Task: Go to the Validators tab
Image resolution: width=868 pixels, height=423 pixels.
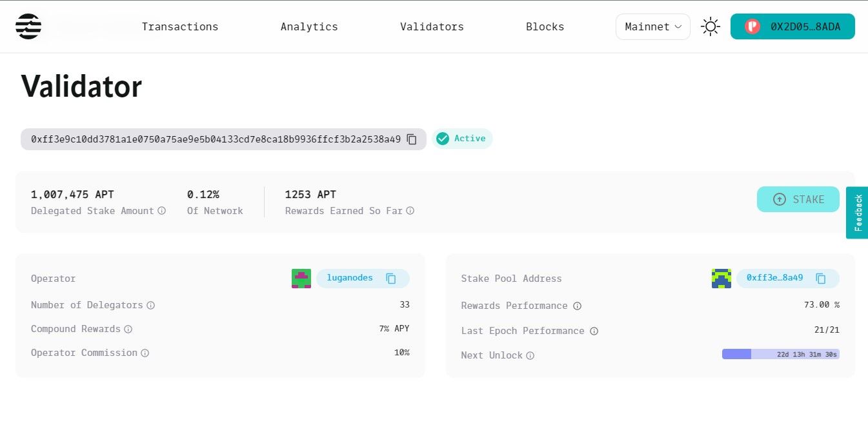Action: [x=432, y=26]
